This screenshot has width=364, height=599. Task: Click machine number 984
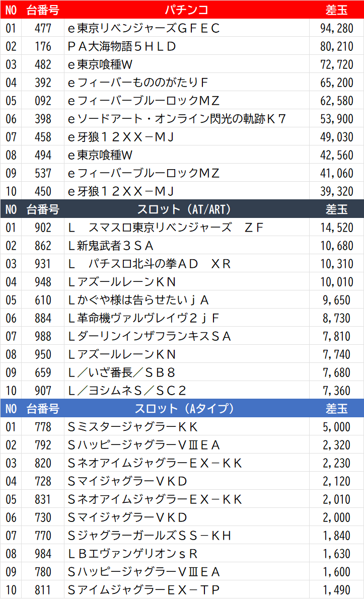[x=43, y=554]
